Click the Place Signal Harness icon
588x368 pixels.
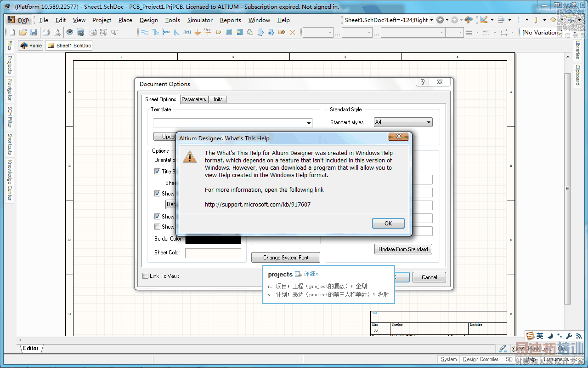click(166, 32)
